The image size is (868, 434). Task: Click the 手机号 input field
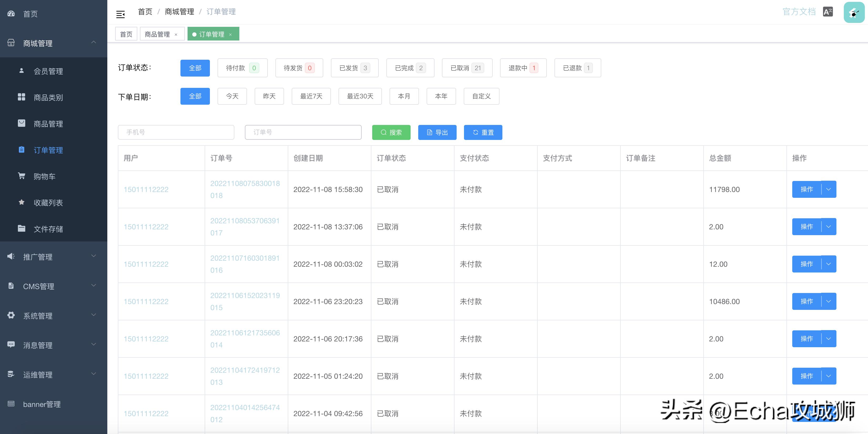(175, 132)
